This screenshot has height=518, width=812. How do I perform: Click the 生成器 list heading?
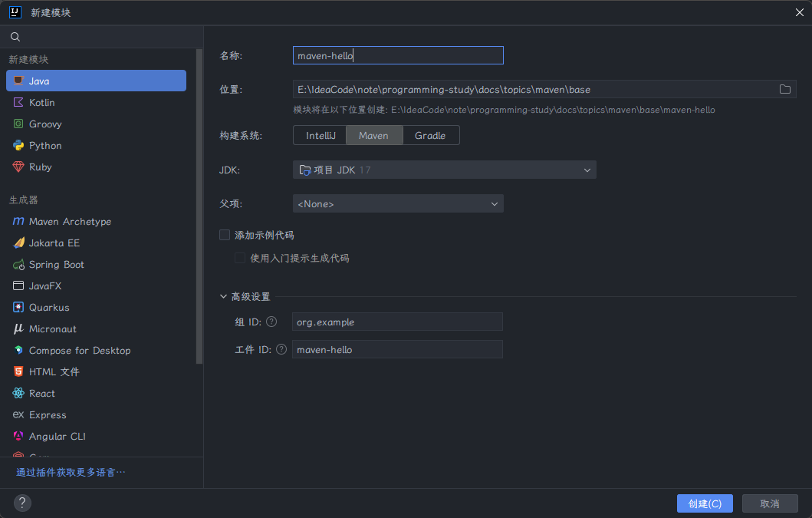pyautogui.click(x=23, y=200)
